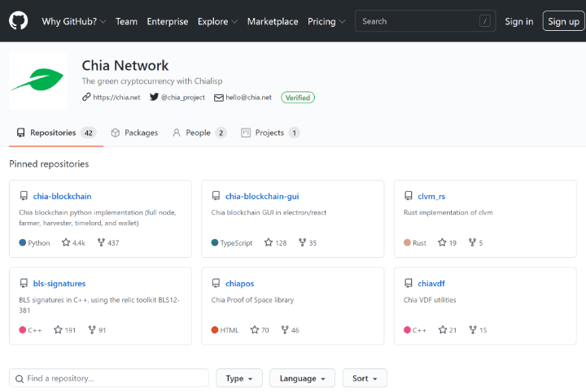Open the fork icon on bls-signatures showing 91

pyautogui.click(x=92, y=329)
